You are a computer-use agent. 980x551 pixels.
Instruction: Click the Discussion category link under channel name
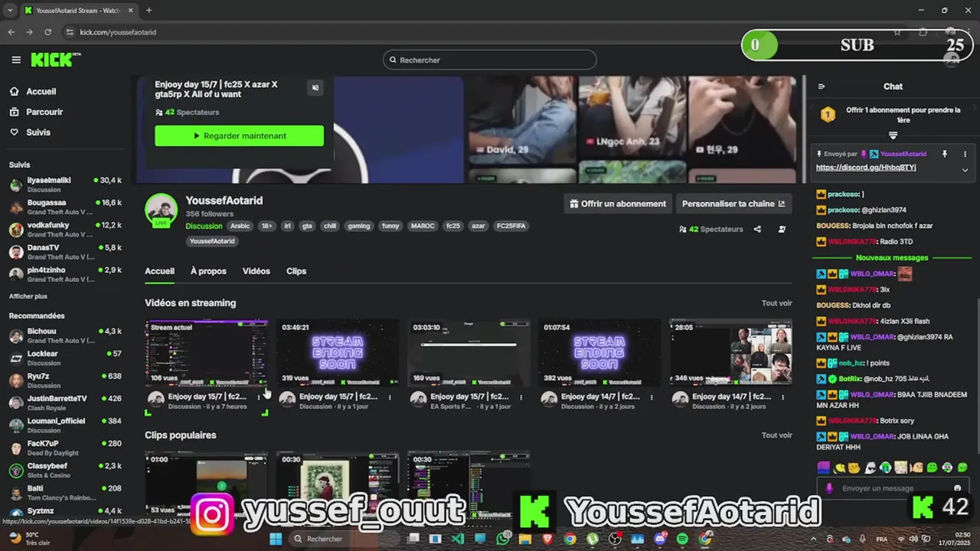(204, 226)
